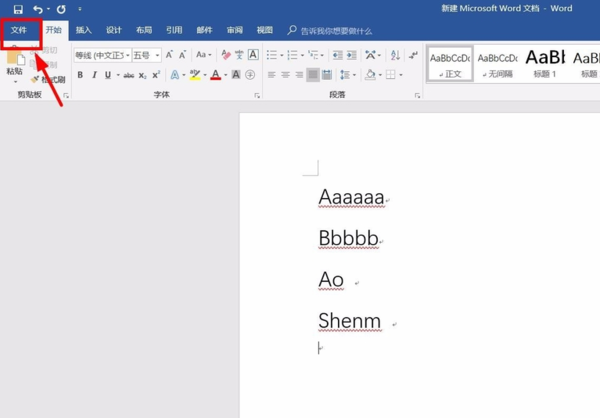Apply numbered list

tap(292, 55)
